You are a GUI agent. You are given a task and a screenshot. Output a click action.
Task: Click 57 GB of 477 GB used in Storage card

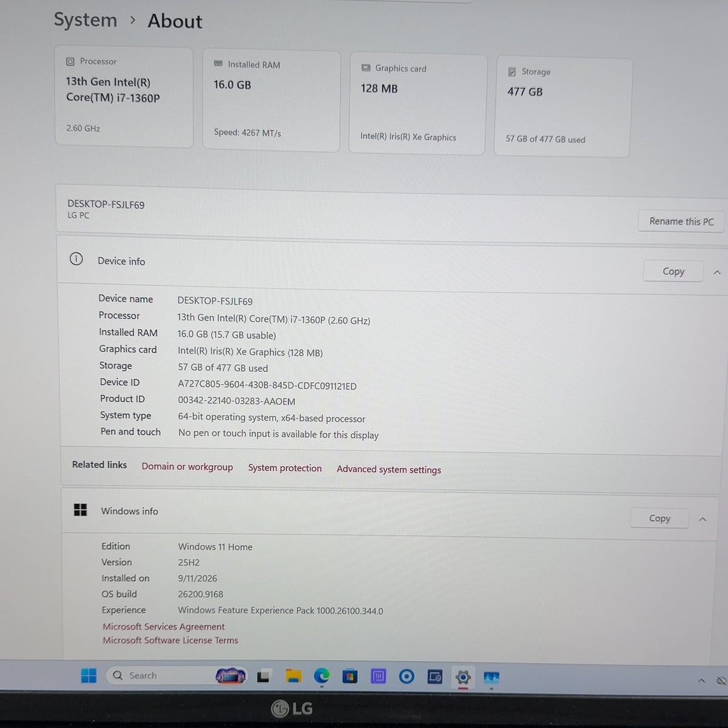545,139
